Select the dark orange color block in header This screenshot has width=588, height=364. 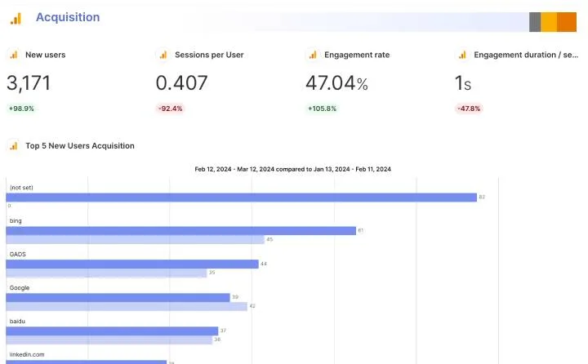567,22
